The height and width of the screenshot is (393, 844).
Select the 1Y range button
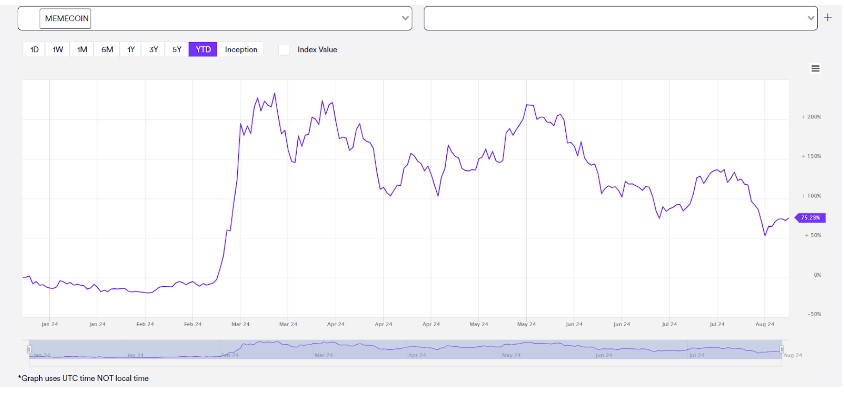[131, 50]
